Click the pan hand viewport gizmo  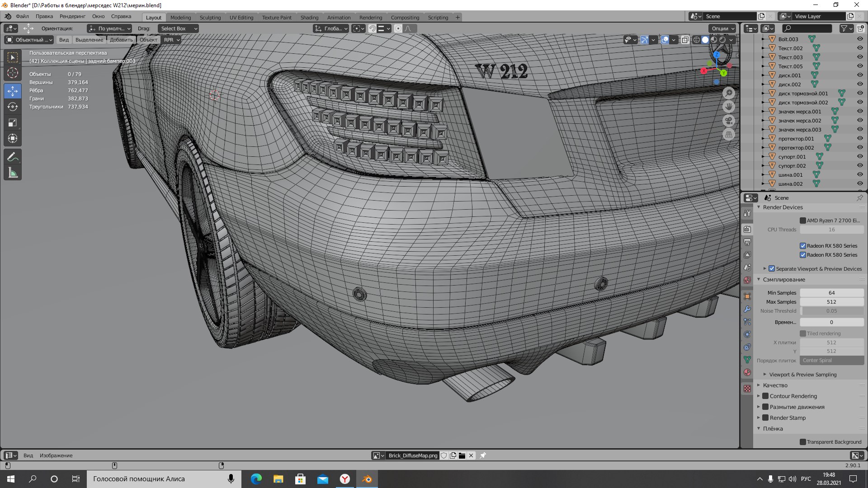point(728,107)
